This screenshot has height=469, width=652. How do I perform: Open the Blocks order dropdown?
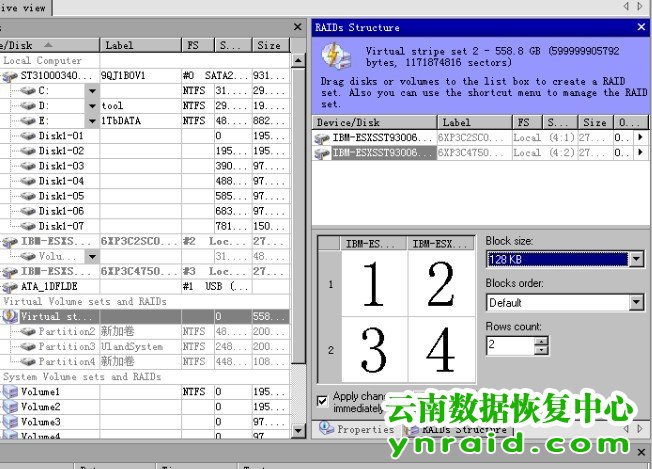[636, 302]
